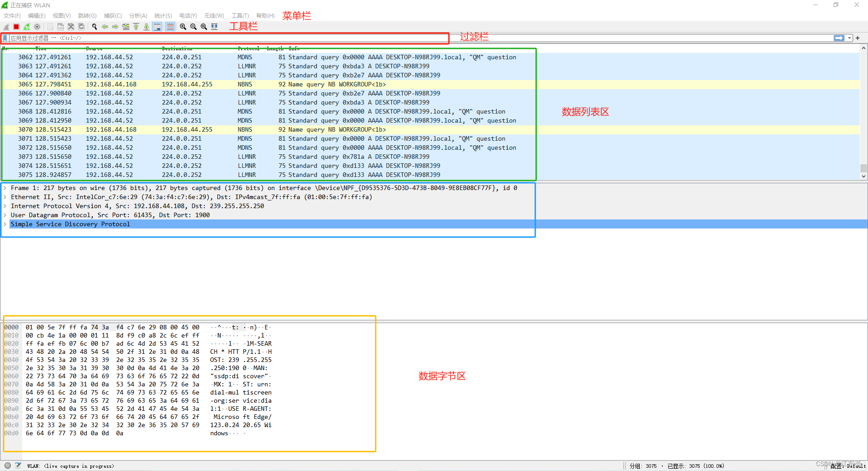Viewport: 868px width, 471px height.
Task: Select packet 3070 NBNS name query row
Action: point(181,129)
